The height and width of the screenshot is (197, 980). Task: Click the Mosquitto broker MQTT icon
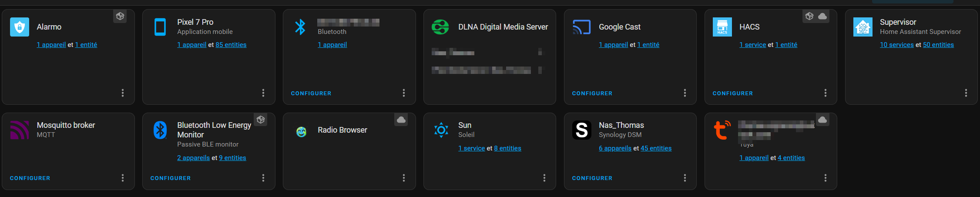pos(20,130)
